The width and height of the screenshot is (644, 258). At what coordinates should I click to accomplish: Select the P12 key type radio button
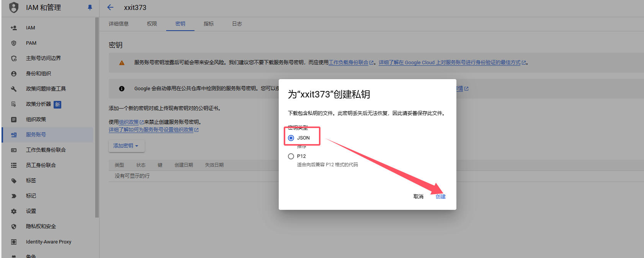[x=291, y=156]
